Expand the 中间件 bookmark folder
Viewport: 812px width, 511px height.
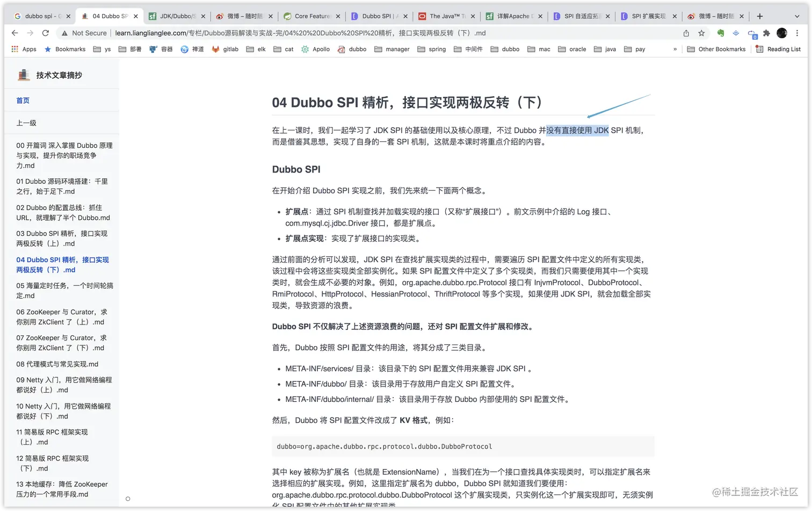point(468,49)
